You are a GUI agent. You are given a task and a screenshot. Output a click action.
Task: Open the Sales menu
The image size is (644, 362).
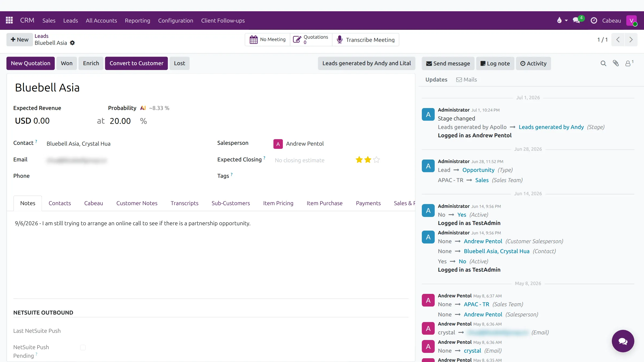(x=49, y=21)
